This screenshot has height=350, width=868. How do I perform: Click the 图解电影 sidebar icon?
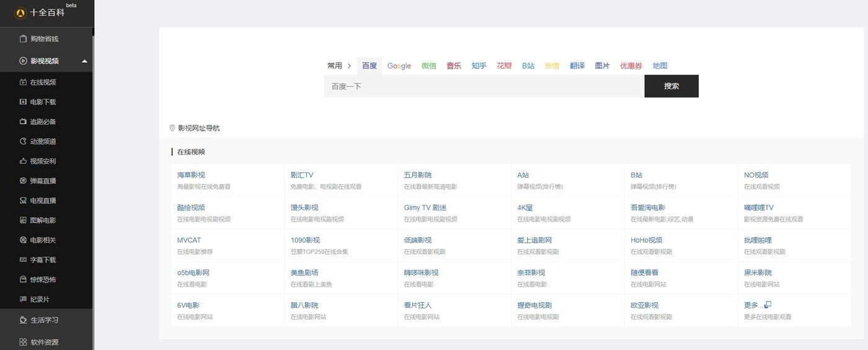pos(23,220)
